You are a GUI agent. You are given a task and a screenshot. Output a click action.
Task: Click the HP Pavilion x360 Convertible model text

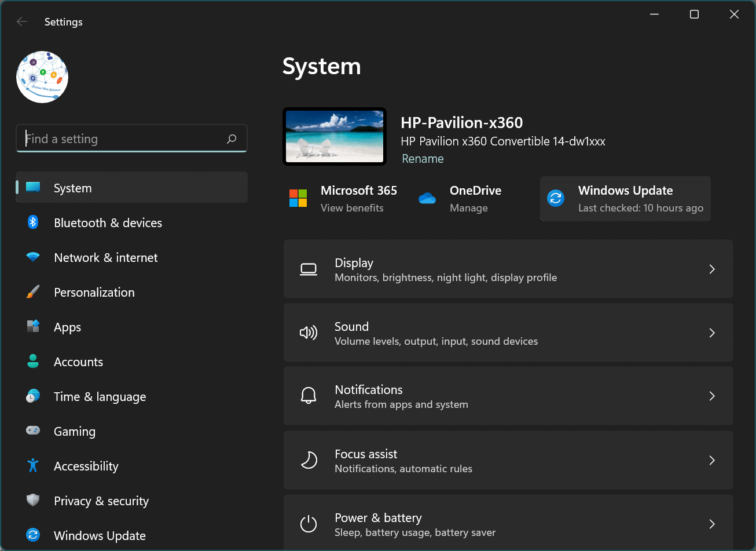coord(503,141)
